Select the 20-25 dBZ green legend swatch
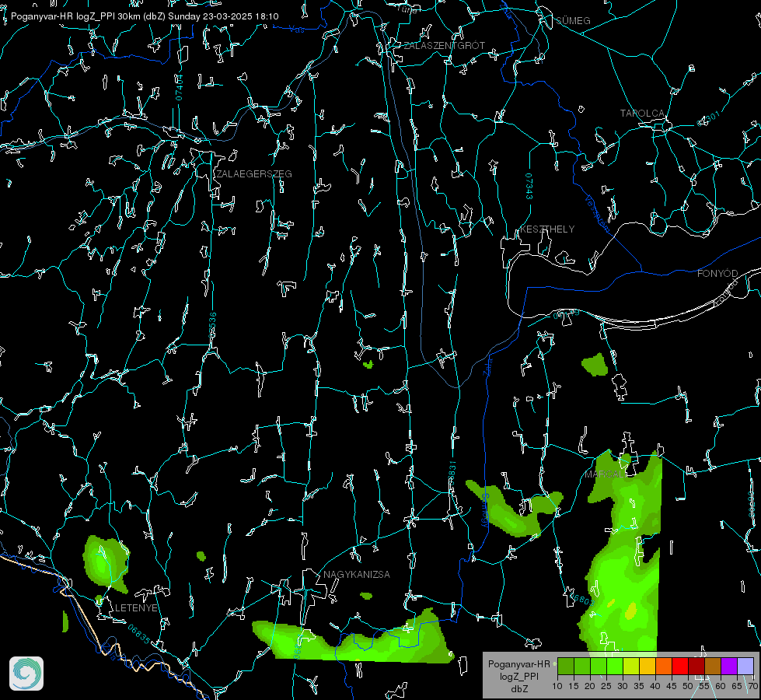761x700 pixels. point(599,666)
